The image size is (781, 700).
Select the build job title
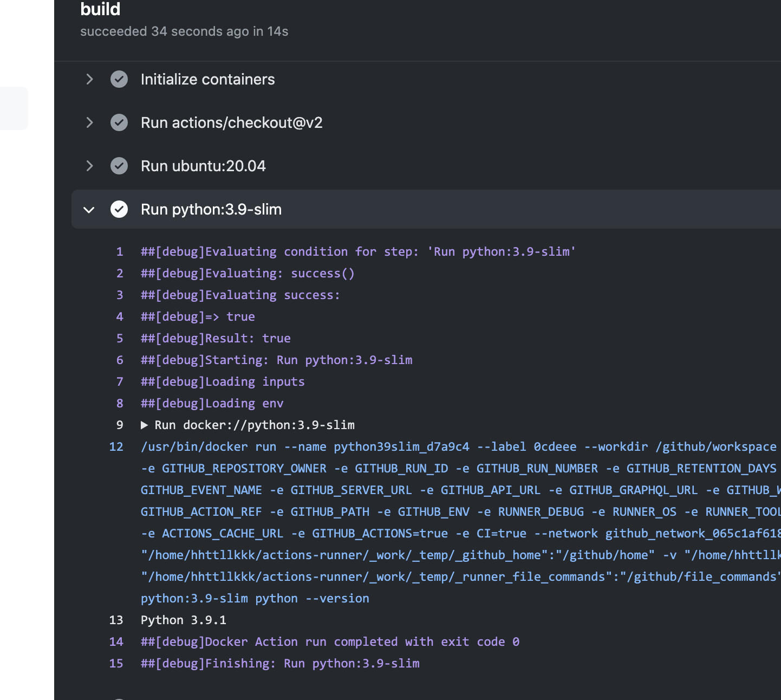pyautogui.click(x=100, y=9)
